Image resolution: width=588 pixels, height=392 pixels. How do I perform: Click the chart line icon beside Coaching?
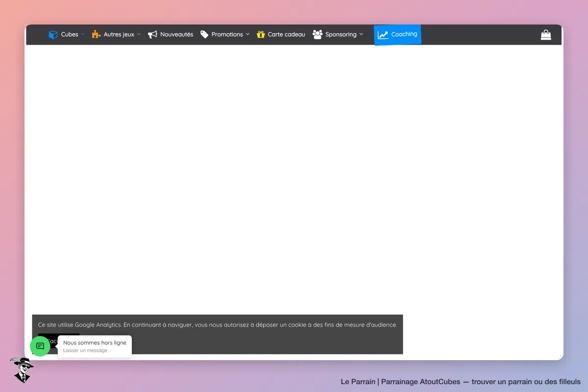pyautogui.click(x=383, y=35)
